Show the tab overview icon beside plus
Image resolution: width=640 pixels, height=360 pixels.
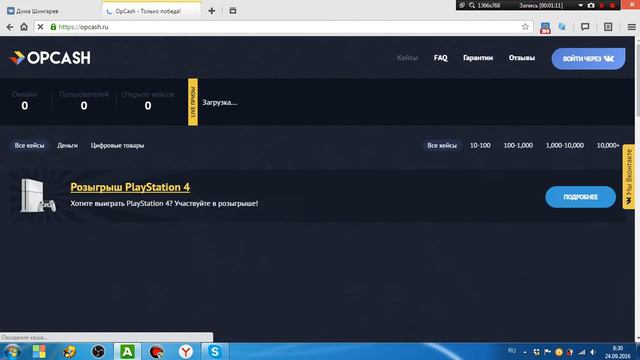coord(233,11)
